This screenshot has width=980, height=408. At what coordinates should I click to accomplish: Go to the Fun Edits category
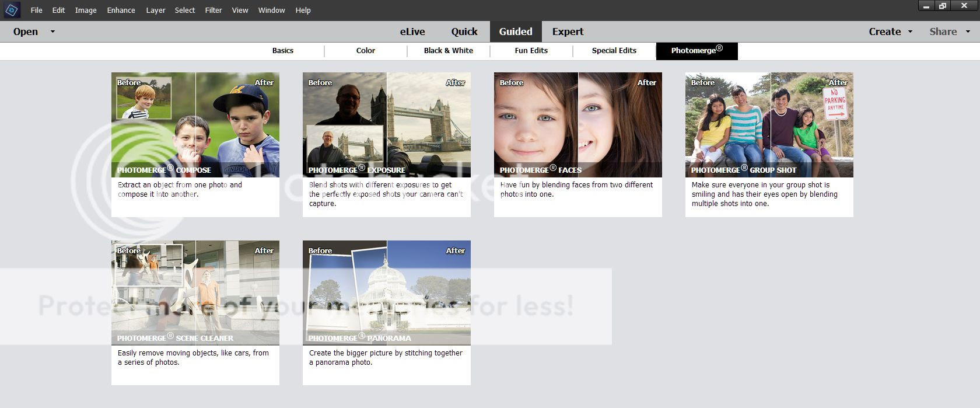click(531, 51)
